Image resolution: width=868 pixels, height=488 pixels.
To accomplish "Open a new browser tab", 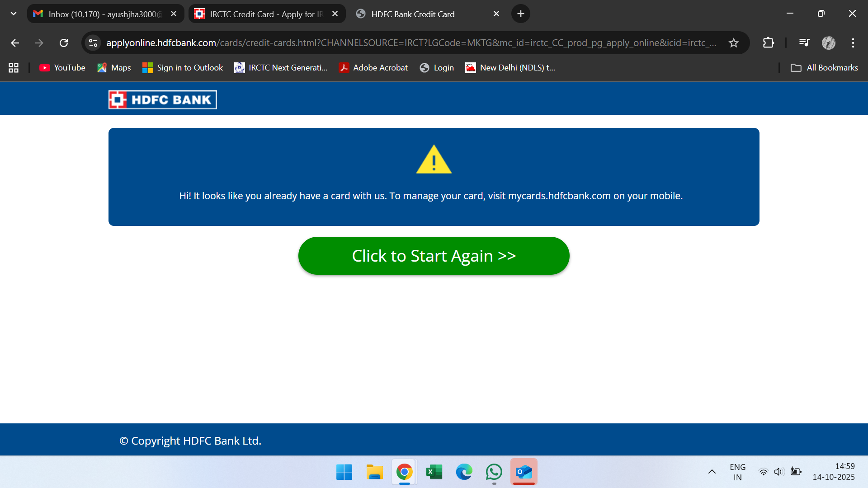I will [x=520, y=14].
